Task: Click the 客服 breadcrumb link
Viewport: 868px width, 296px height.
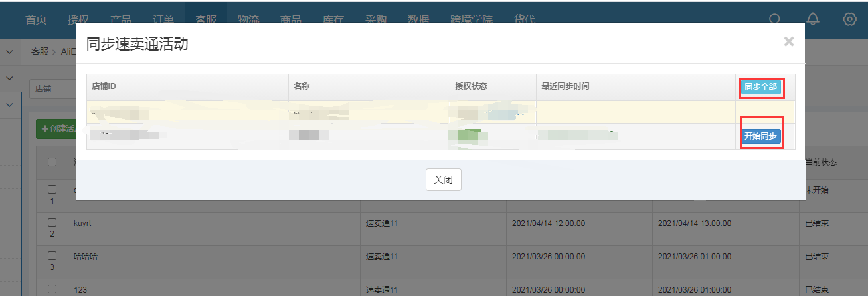Action: (40, 51)
